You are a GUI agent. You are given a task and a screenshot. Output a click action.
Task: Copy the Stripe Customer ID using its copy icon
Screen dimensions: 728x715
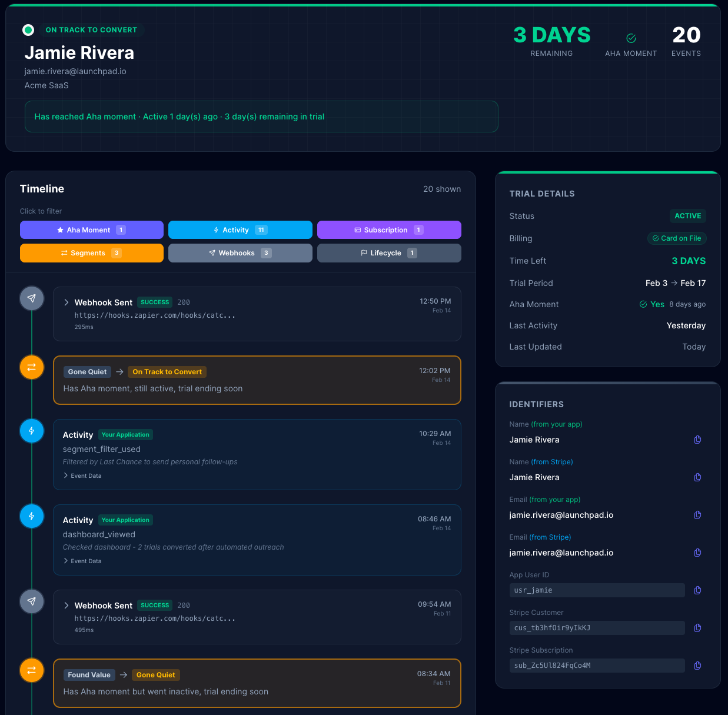pos(697,628)
